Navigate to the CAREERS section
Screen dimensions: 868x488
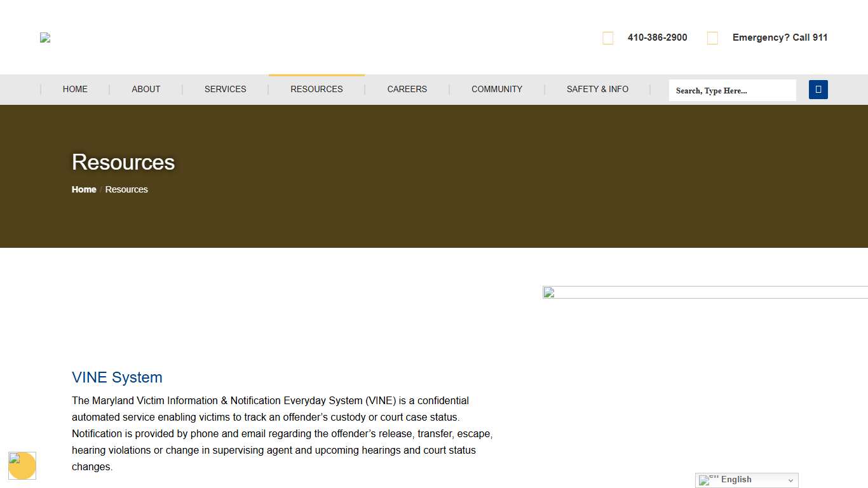(407, 89)
